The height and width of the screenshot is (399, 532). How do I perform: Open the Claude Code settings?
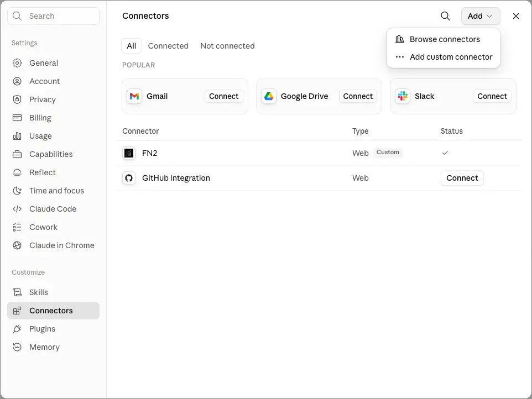pyautogui.click(x=53, y=209)
